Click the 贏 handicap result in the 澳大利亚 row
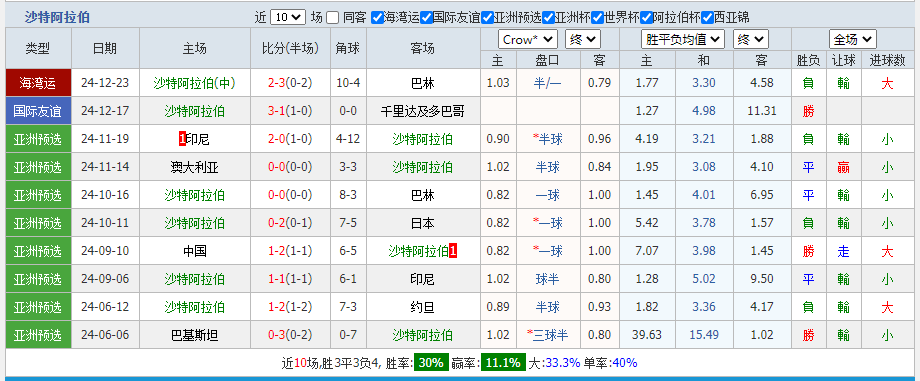920x381 pixels. [x=843, y=167]
